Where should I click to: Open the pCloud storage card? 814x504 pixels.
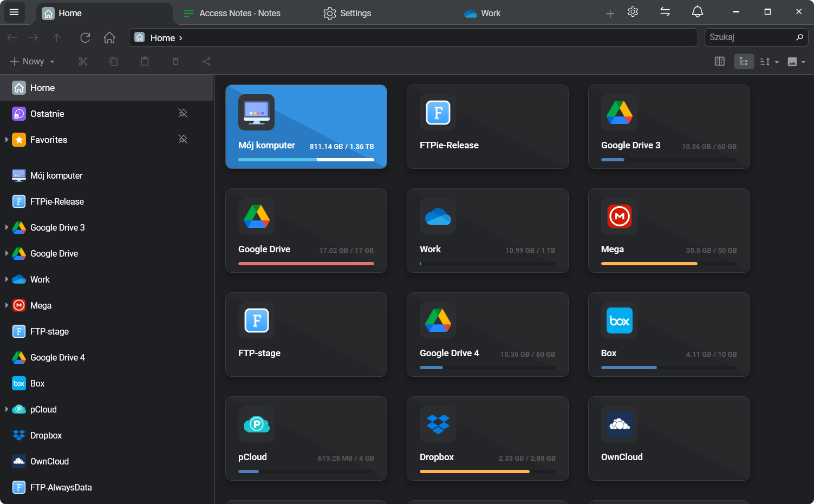pyautogui.click(x=306, y=438)
